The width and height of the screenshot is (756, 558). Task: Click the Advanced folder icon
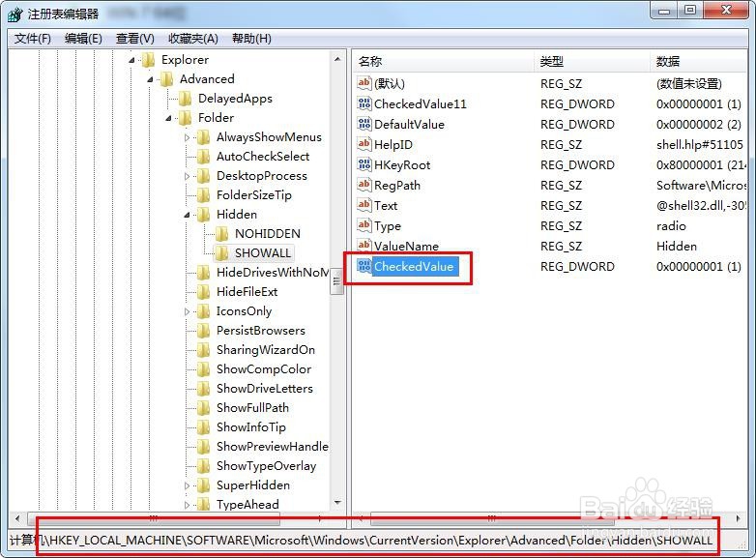tap(166, 79)
